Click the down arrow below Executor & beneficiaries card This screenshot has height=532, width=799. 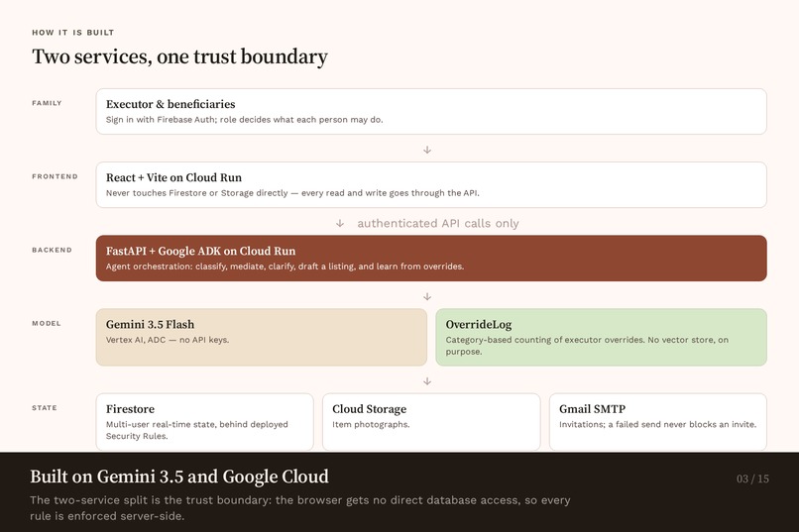427,150
